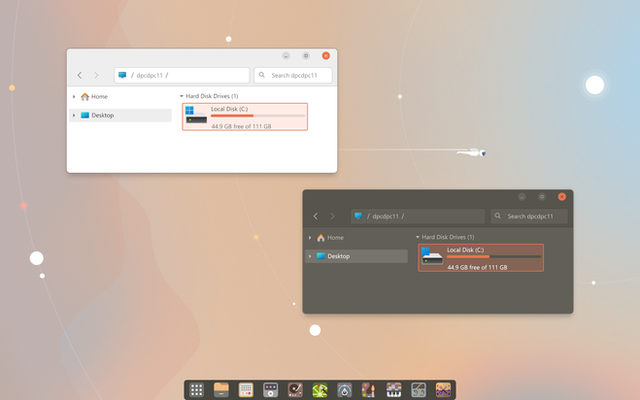The height and width of the screenshot is (400, 640).
Task: Open the app grid launcher in the dock
Action: [196, 390]
